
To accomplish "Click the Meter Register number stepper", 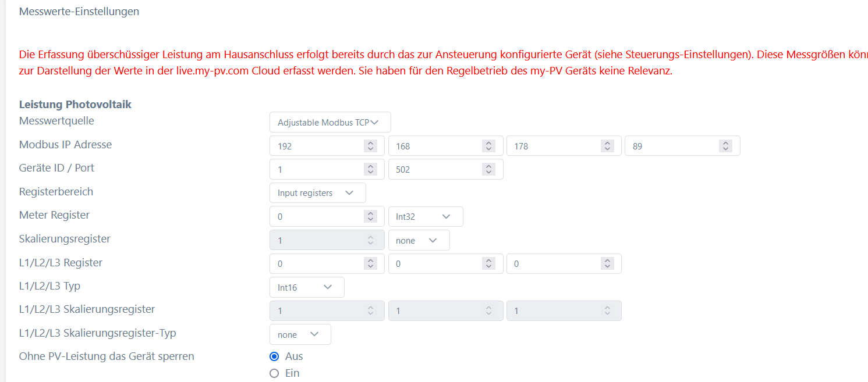I will coord(370,216).
